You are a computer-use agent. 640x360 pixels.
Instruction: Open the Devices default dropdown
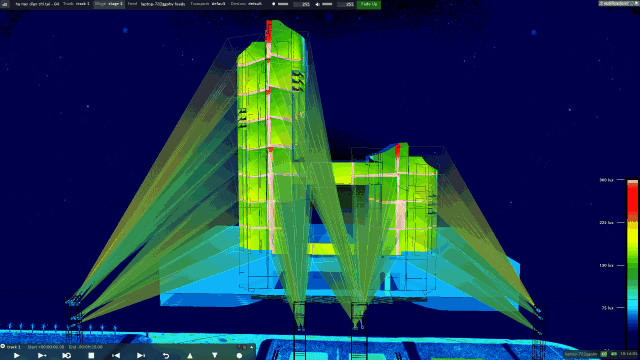click(x=246, y=4)
